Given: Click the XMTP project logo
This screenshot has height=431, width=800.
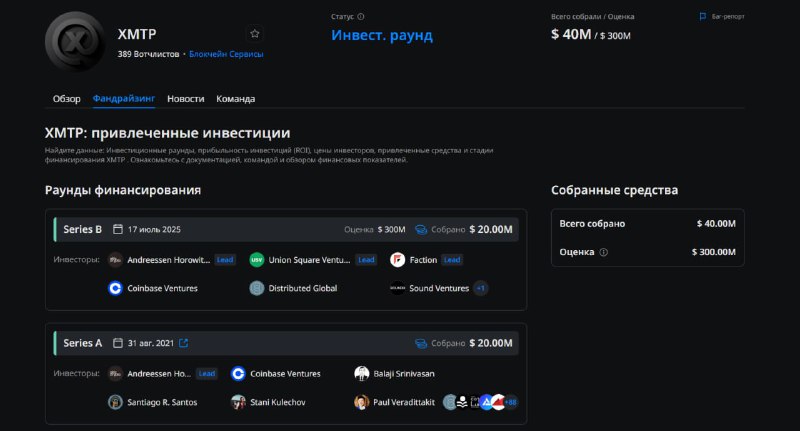Looking at the screenshot, I should 75,41.
